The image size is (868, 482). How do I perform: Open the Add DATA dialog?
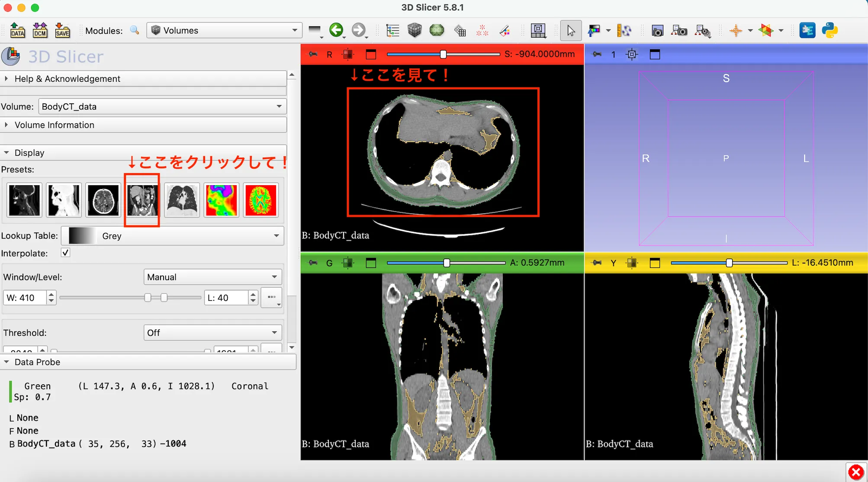coord(17,30)
